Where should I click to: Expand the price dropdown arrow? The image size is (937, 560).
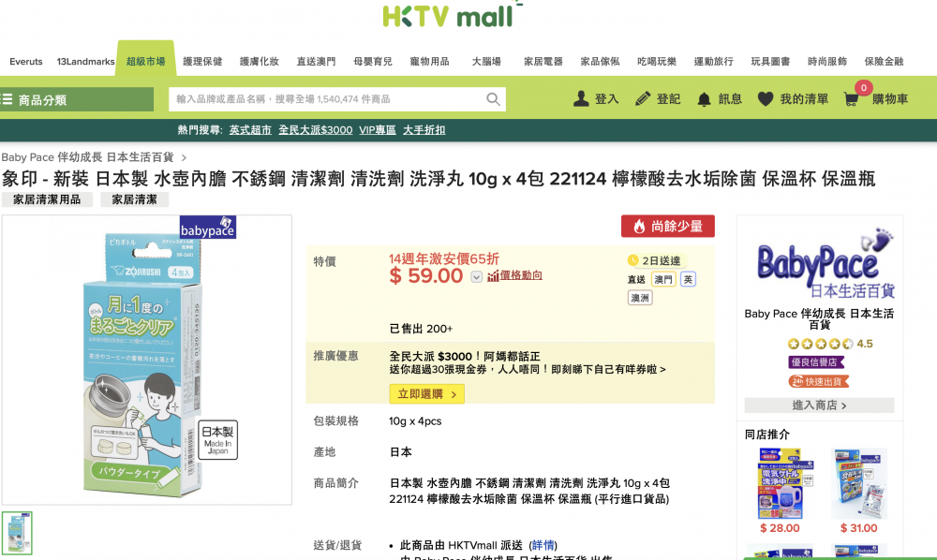click(476, 276)
